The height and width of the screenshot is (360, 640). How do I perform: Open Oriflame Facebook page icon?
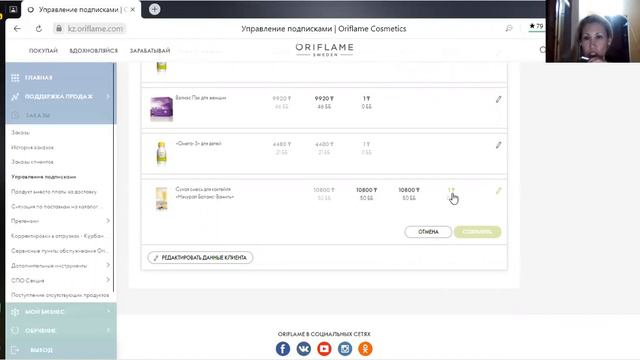click(x=283, y=349)
